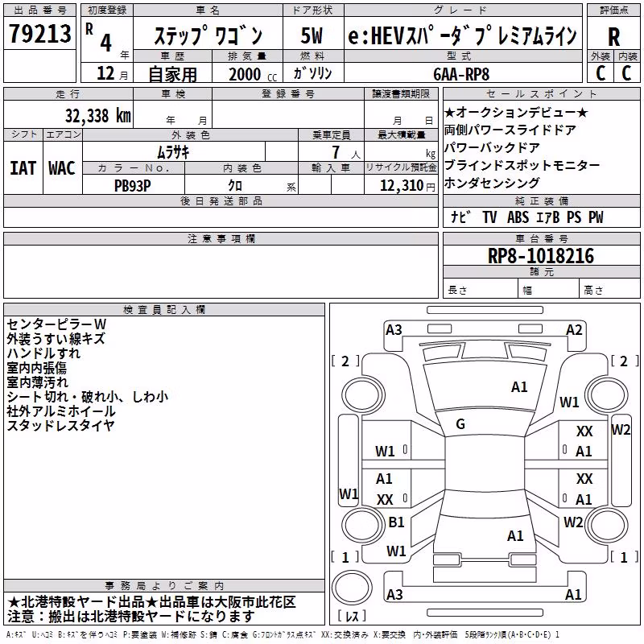This screenshot has width=644, height=644.
Task: Select the inspector note 外装うすい線キズ
Action: (x=56, y=339)
